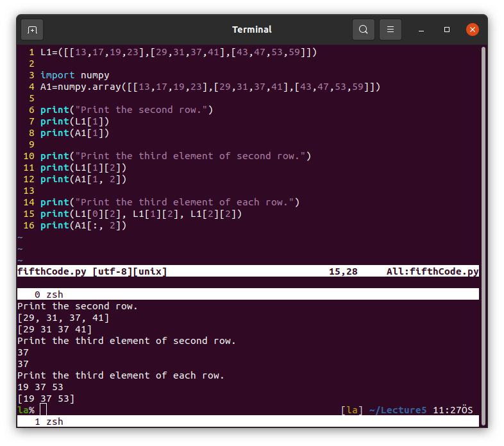Image resolution: width=504 pixels, height=446 pixels.
Task: Click the search icon in title bar
Action: [x=364, y=30]
